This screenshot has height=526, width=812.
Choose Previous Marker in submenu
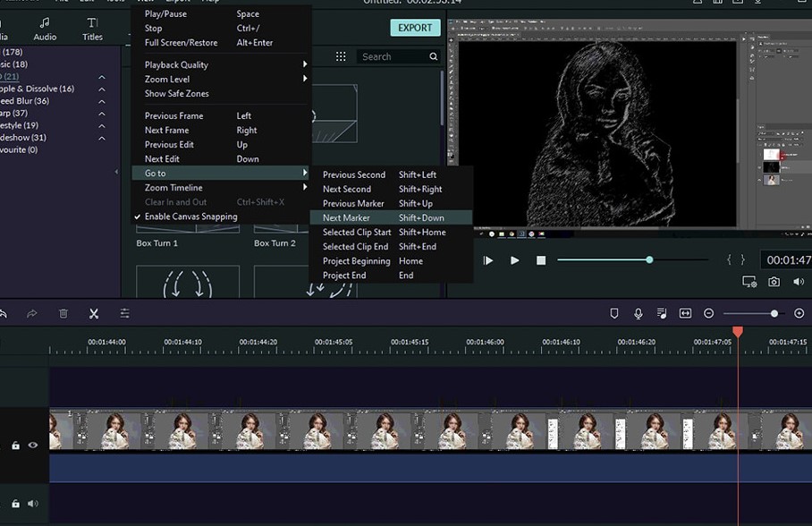click(x=391, y=204)
